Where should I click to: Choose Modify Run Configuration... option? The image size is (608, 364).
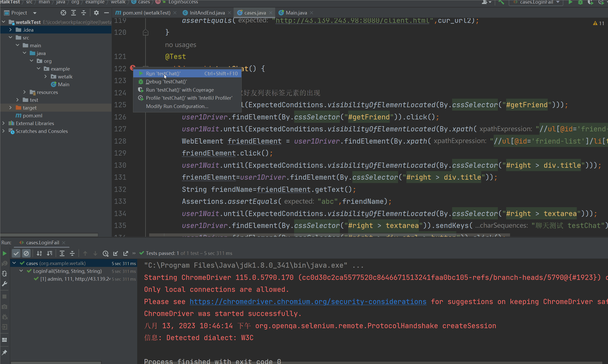click(177, 106)
